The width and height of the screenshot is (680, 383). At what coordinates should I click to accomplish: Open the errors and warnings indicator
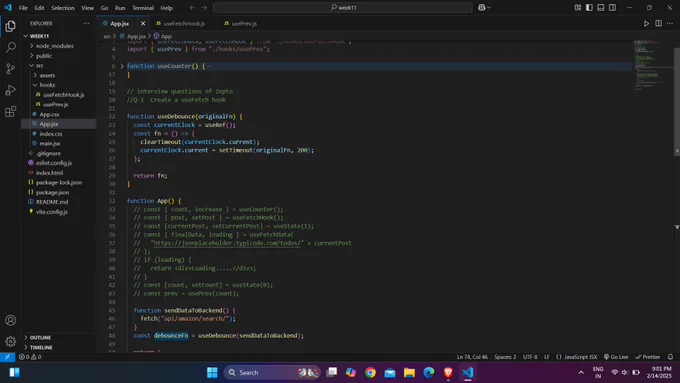pos(30,357)
